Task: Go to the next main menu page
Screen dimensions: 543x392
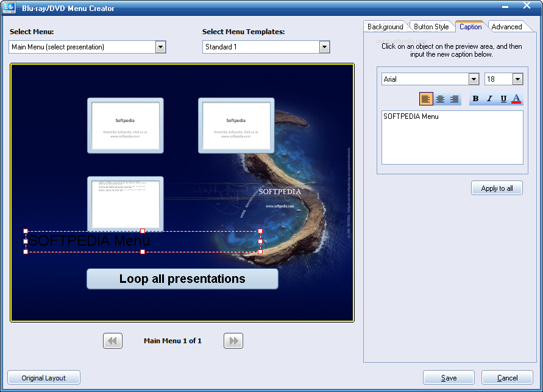Action: tap(233, 341)
